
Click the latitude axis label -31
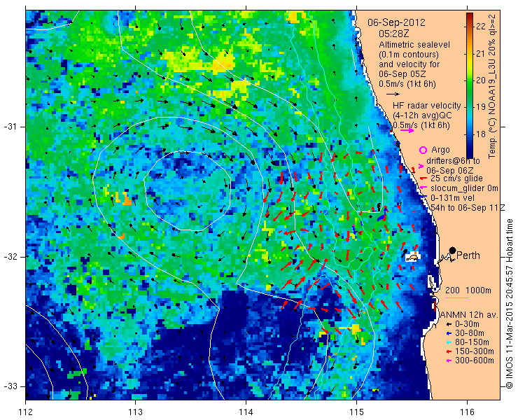(10, 127)
